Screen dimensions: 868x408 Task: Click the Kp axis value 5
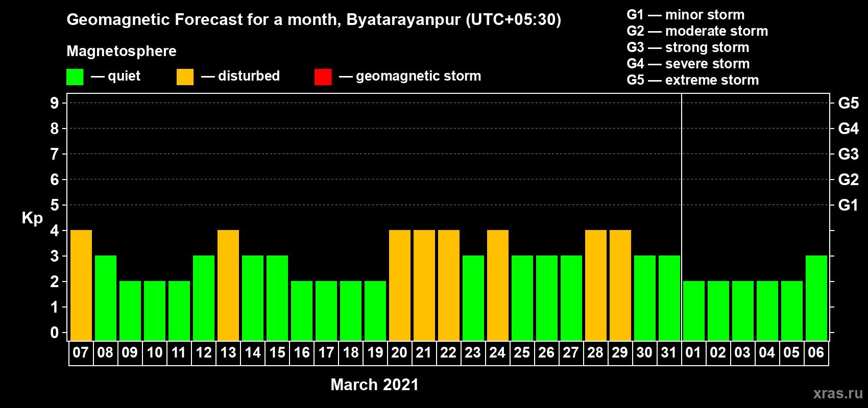tap(55, 205)
